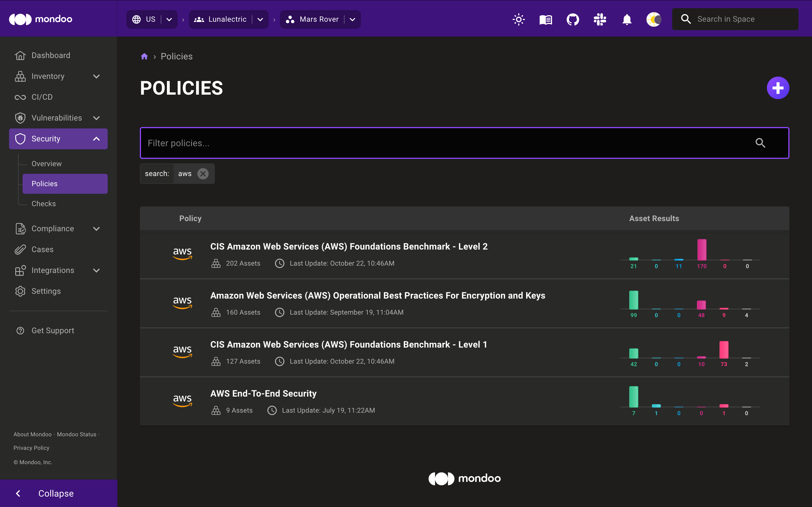Expand the Lunalectric organization dropdown
Viewport: 812px width, 507px height.
(x=261, y=19)
